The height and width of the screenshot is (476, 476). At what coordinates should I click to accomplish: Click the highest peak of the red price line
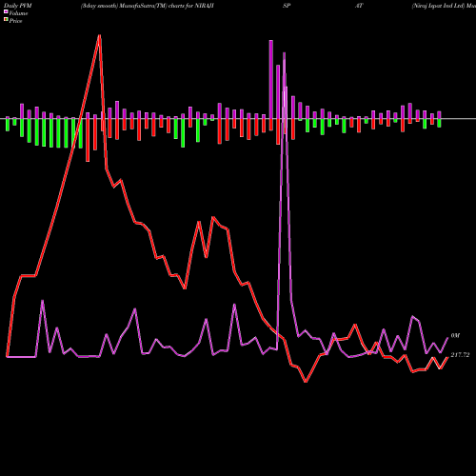pos(100,35)
